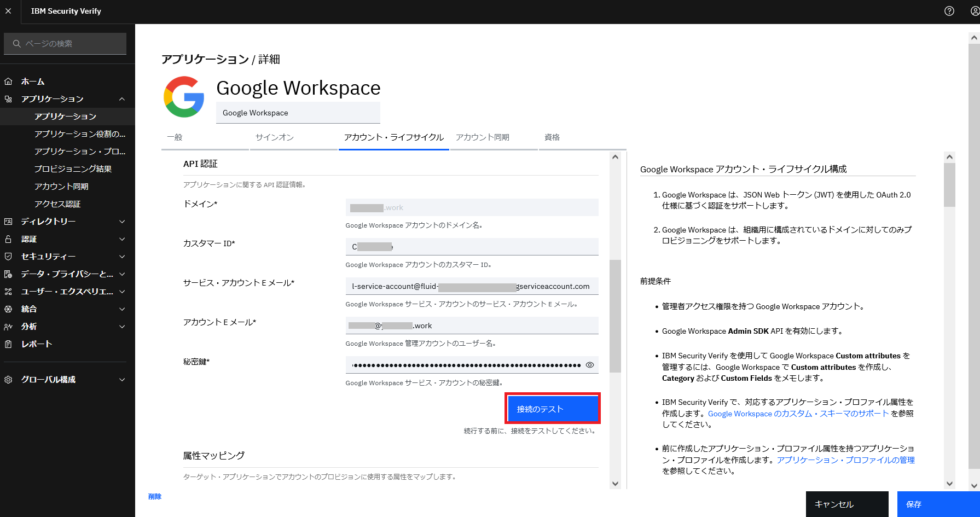980x517 pixels.
Task: Click the 接続のテスト button
Action: (x=553, y=409)
